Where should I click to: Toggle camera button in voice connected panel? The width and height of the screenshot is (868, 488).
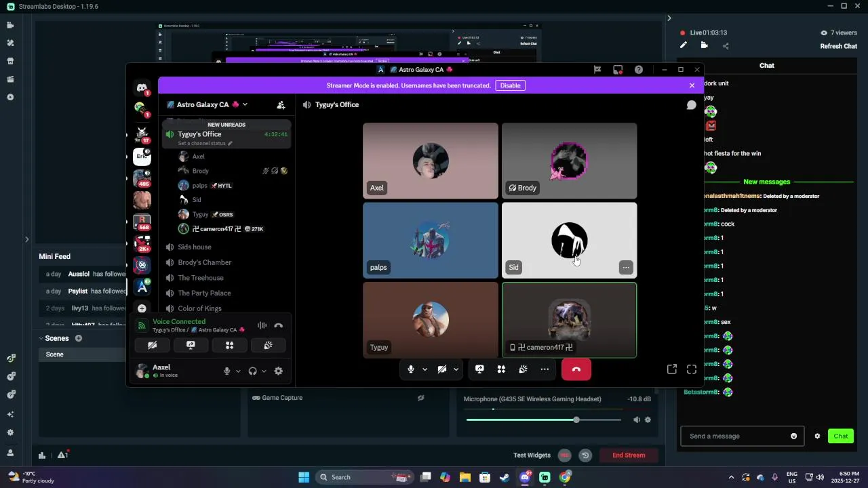point(152,345)
